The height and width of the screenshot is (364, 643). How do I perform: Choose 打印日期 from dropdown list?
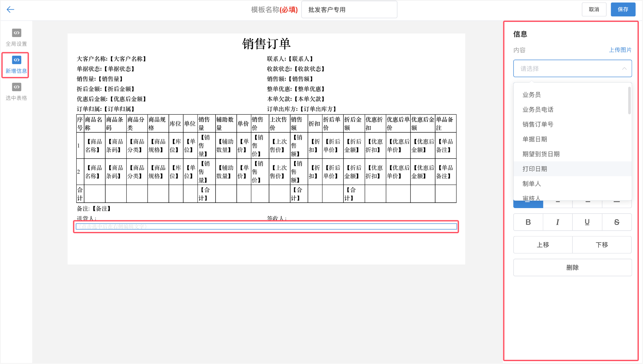535,169
